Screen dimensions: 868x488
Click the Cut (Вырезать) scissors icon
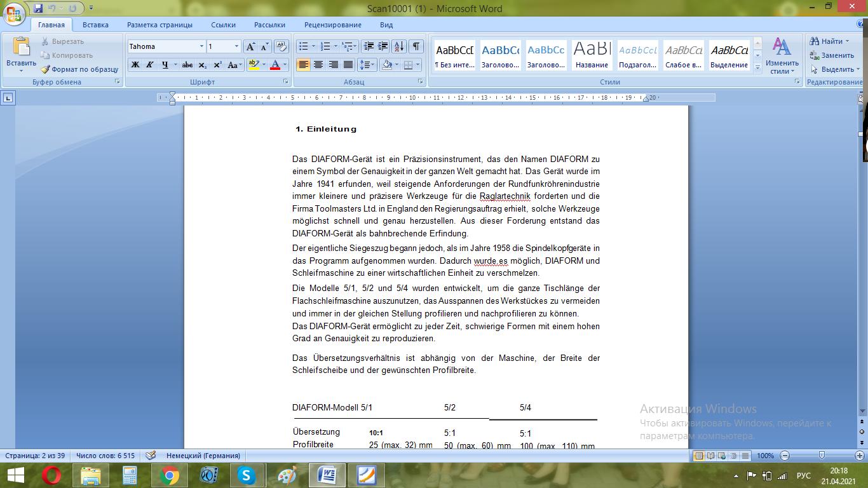click(46, 41)
